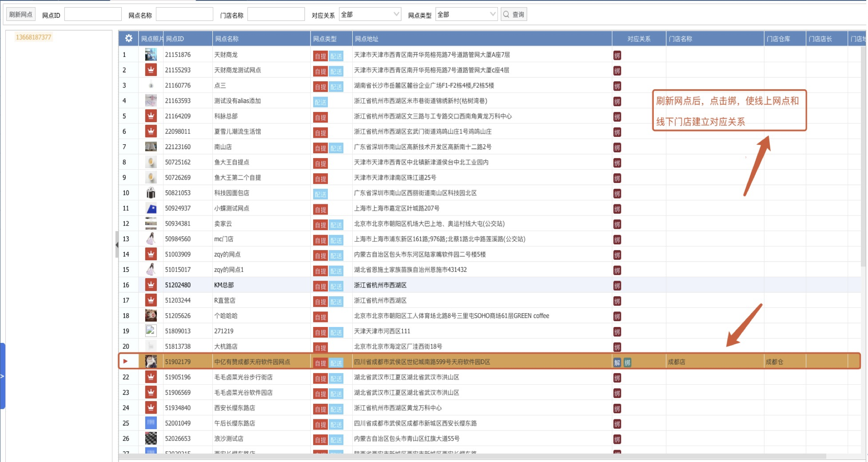Click the 门店仓库 column header
The height and width of the screenshot is (462, 868).
tap(785, 39)
